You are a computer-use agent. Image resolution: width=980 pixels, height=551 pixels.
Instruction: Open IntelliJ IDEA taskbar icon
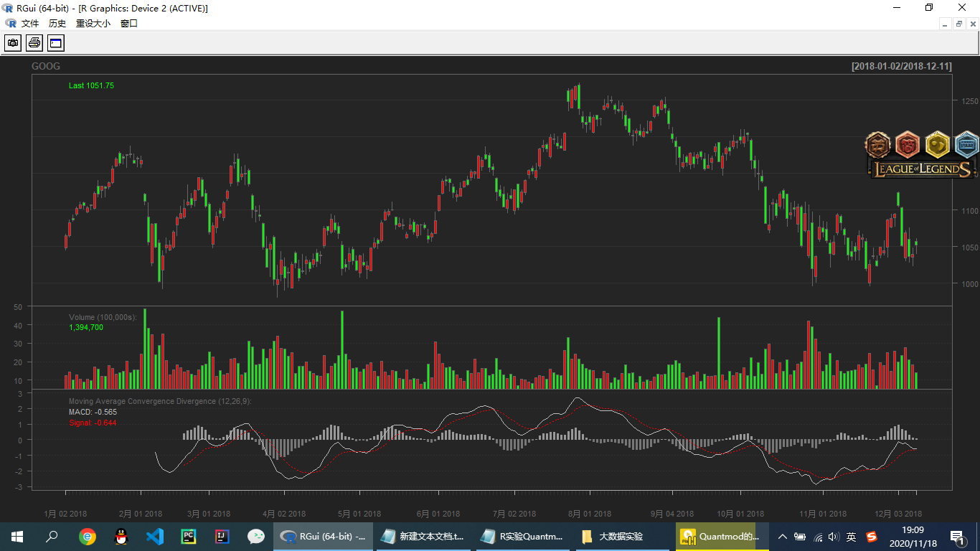pos(222,537)
